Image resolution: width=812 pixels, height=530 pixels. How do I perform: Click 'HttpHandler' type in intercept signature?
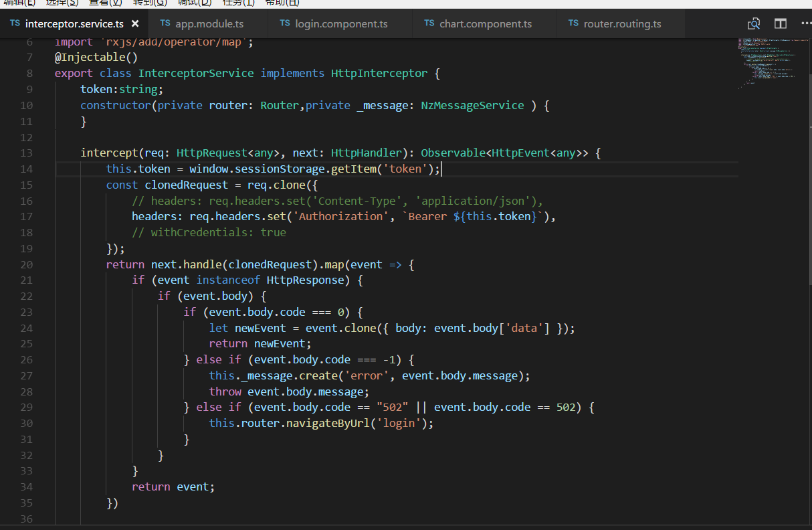tap(367, 153)
